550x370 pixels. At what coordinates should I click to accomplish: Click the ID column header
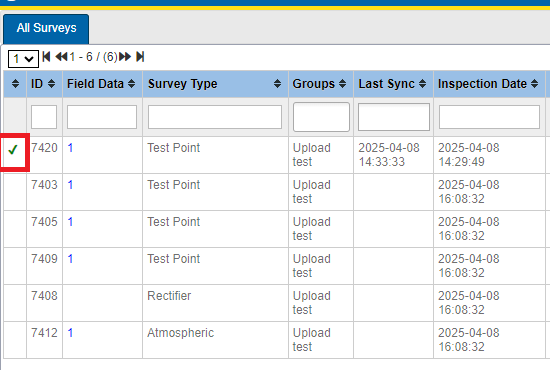point(45,84)
